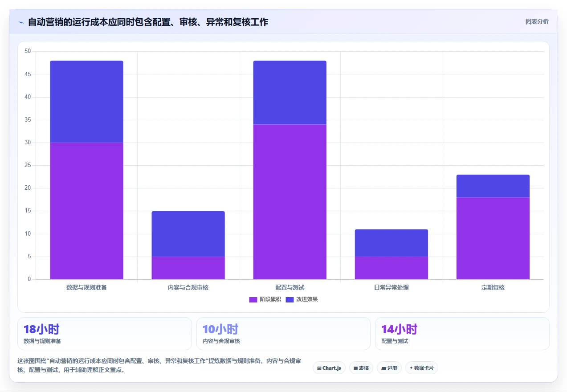Click the purple bar segment for 内容与合规审核
Image resolution: width=567 pixels, height=392 pixels.
click(x=188, y=268)
